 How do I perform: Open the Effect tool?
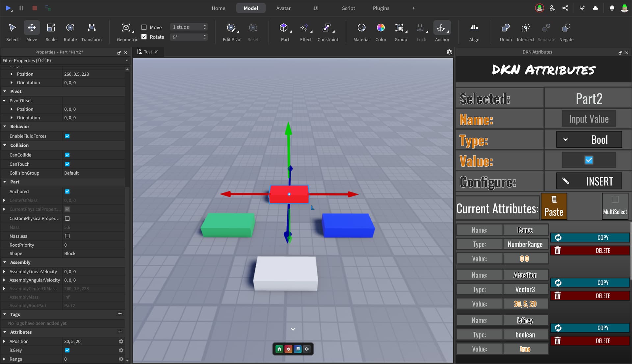click(305, 32)
